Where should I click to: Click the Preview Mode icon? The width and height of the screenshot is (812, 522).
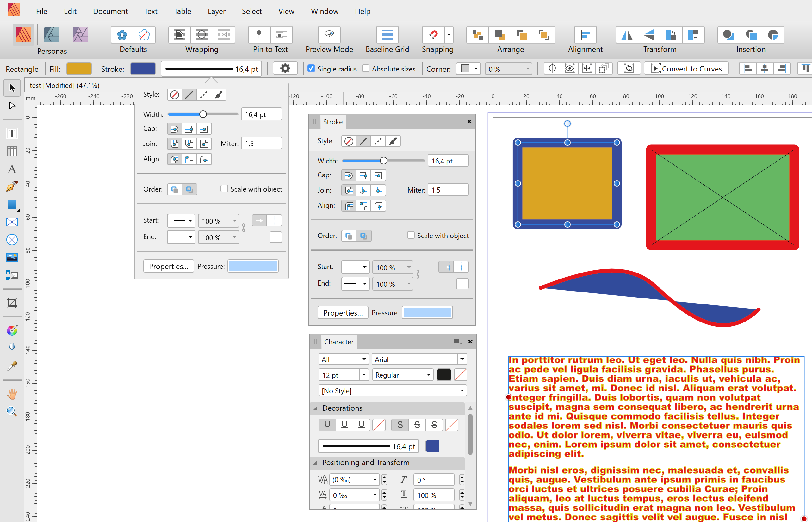[329, 34]
